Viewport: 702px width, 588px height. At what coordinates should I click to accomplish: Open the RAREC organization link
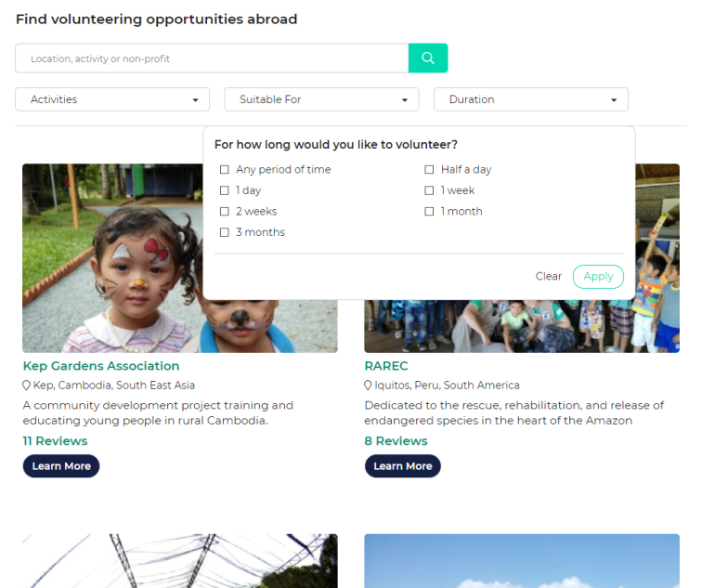(x=386, y=366)
